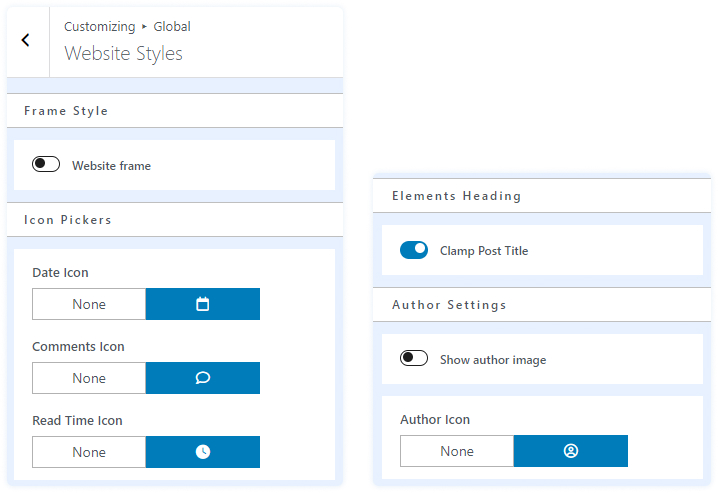718x493 pixels.
Task: Set Read Time Icon to None
Action: click(89, 452)
